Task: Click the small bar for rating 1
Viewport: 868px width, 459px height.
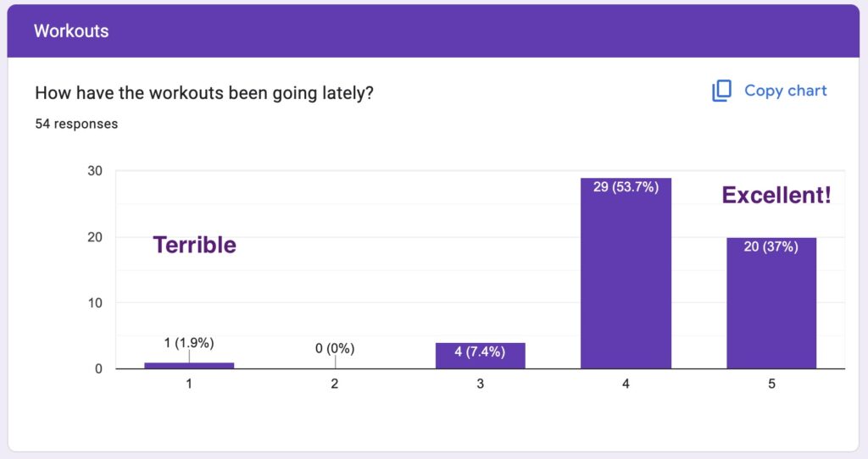Action: pyautogui.click(x=189, y=366)
